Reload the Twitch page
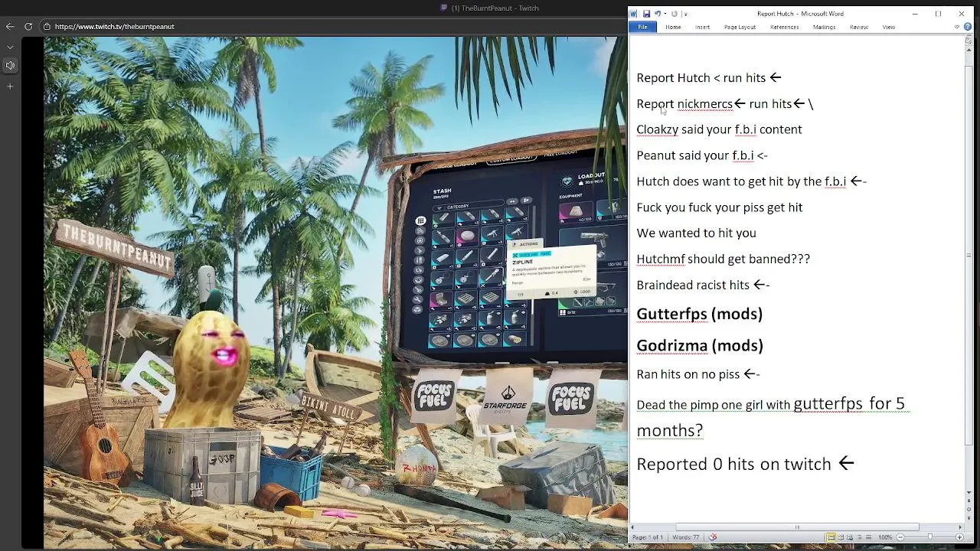980x551 pixels. [x=28, y=26]
